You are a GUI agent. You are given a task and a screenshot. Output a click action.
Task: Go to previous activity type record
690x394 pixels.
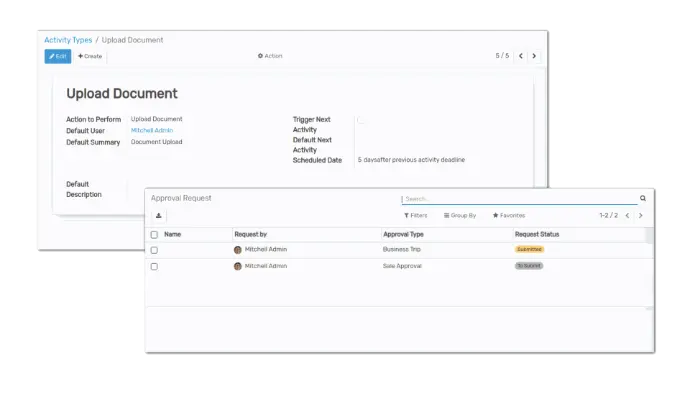(x=521, y=56)
